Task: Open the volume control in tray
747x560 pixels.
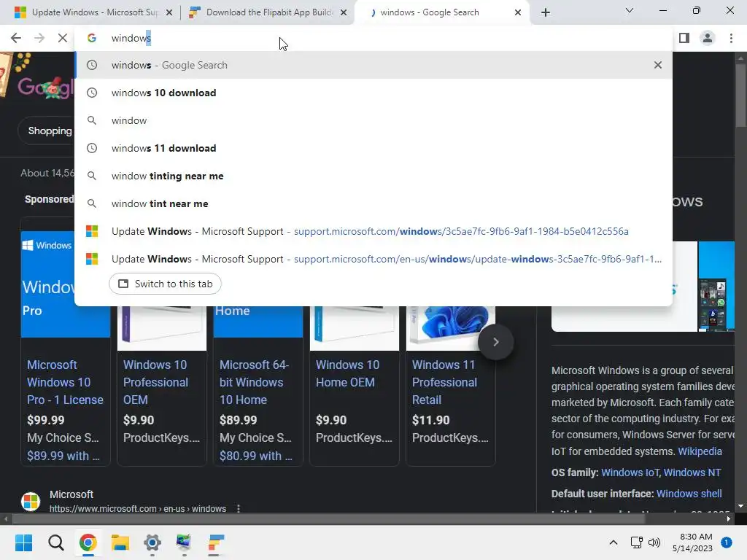Action: pos(654,542)
